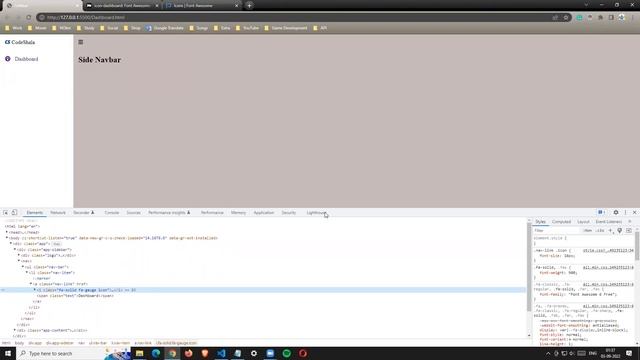This screenshot has height=360, width=640.
Task: Click the hamburger menu icon on the page
Action: [81, 42]
